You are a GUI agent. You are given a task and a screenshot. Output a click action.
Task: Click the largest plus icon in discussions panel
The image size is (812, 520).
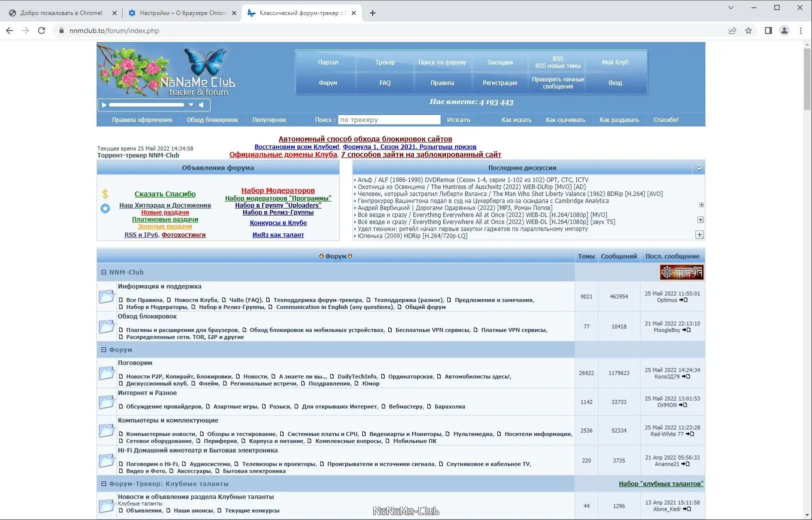700,235
